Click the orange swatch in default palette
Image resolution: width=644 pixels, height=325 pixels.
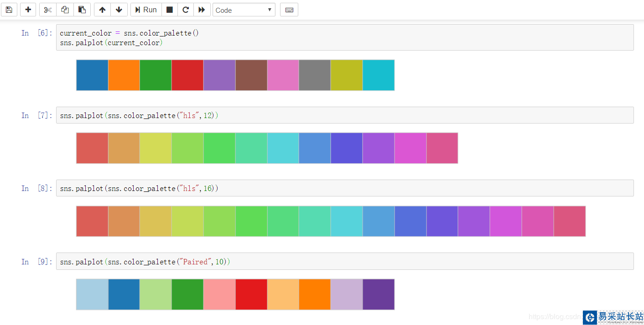click(124, 75)
